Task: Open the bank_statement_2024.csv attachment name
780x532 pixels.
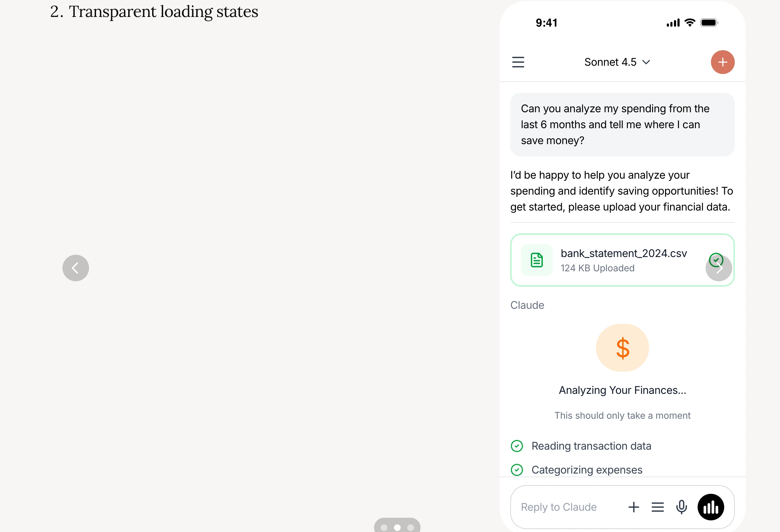Action: [x=624, y=253]
